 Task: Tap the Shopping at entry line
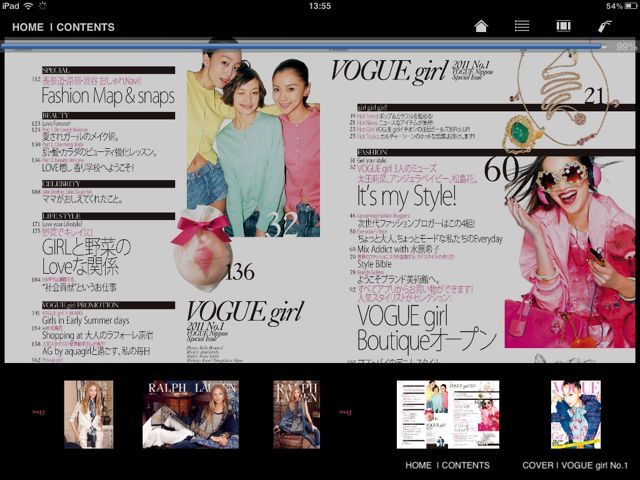98,336
